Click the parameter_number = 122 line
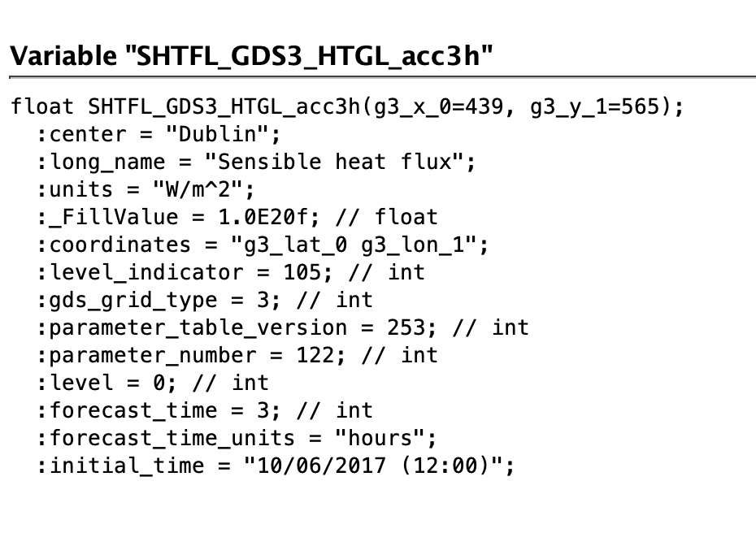This screenshot has height=533, width=756. (x=237, y=355)
